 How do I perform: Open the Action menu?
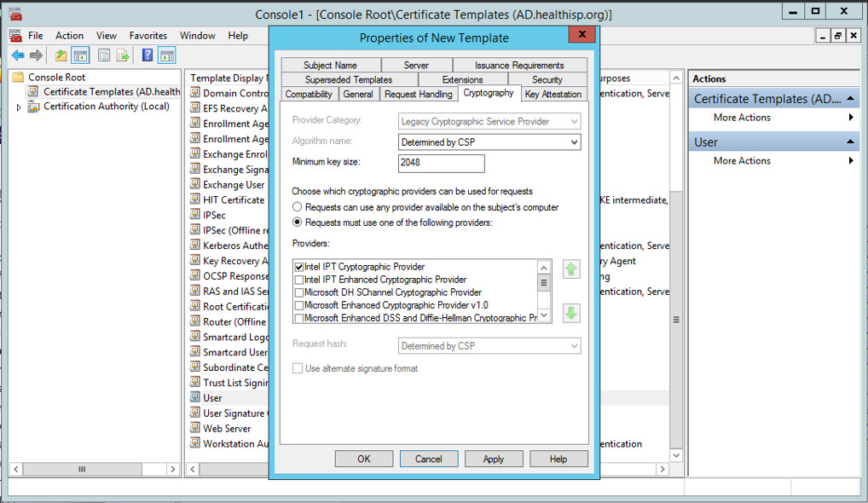click(69, 36)
